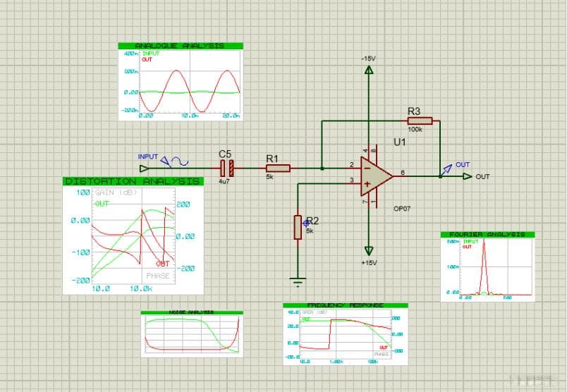567x392 pixels.
Task: Click the blue origin marker beside R2
Action: pyautogui.click(x=306, y=223)
